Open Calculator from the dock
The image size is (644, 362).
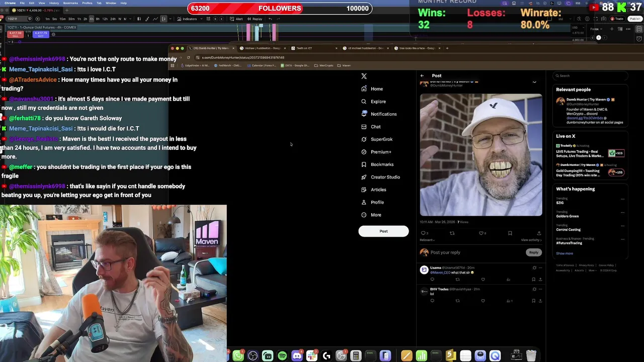coord(356,356)
